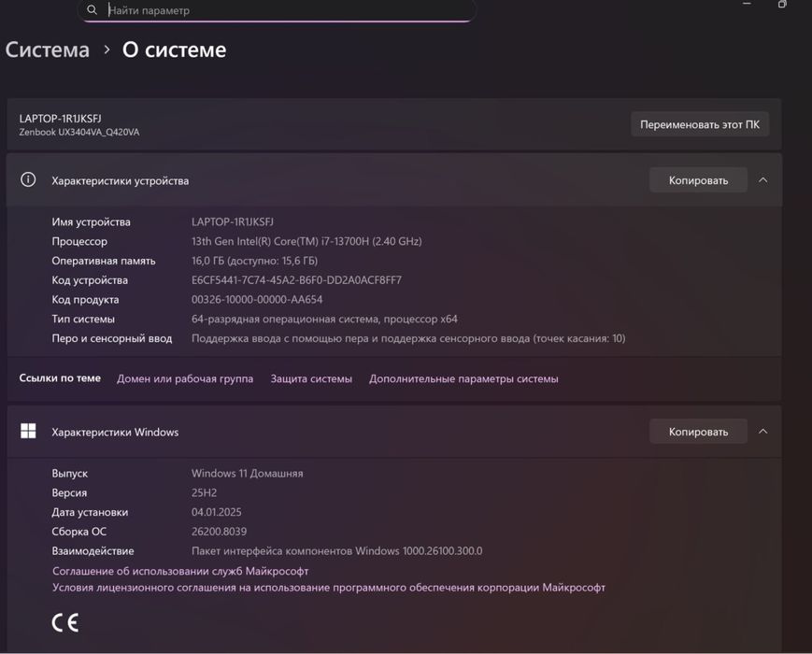Click the CE mark icon
Image resolution: width=812 pixels, height=654 pixels.
[x=65, y=622]
